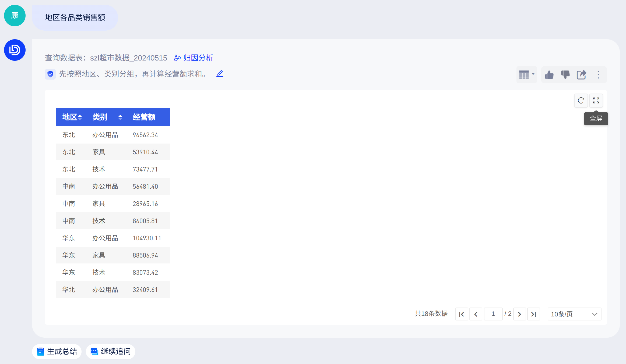
Task: Sort by the 地区 column arrows
Action: pyautogui.click(x=80, y=117)
